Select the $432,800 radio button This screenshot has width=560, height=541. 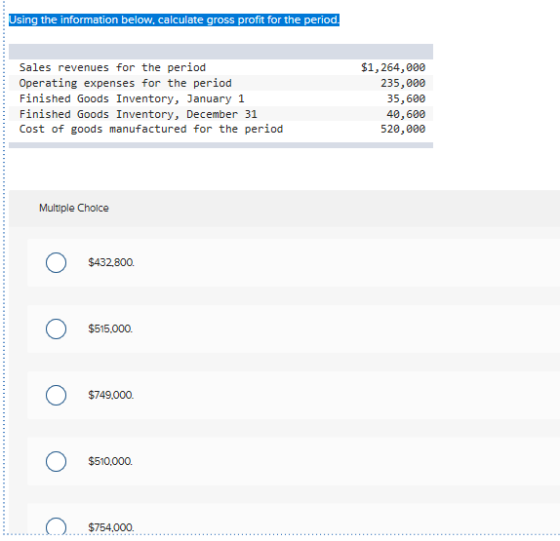56,262
